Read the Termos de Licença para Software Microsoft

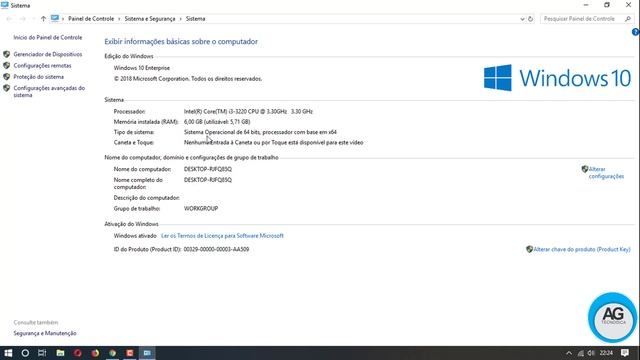222,236
